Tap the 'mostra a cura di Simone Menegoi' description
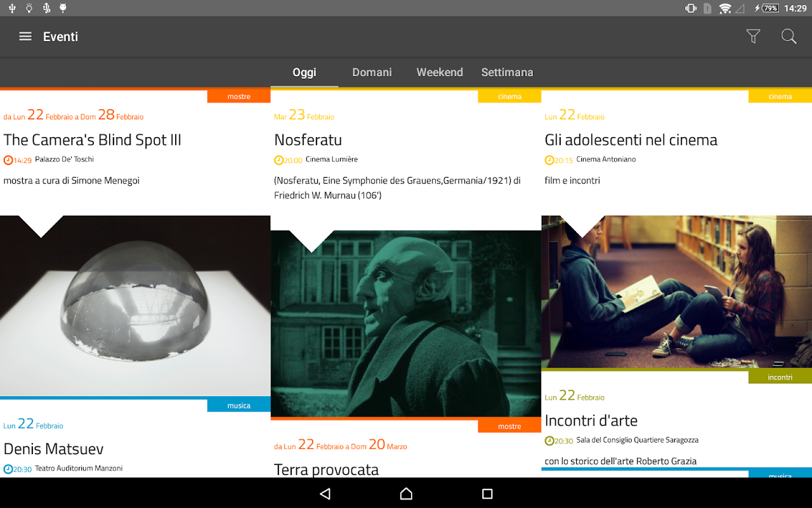The width and height of the screenshot is (812, 508). [72, 181]
